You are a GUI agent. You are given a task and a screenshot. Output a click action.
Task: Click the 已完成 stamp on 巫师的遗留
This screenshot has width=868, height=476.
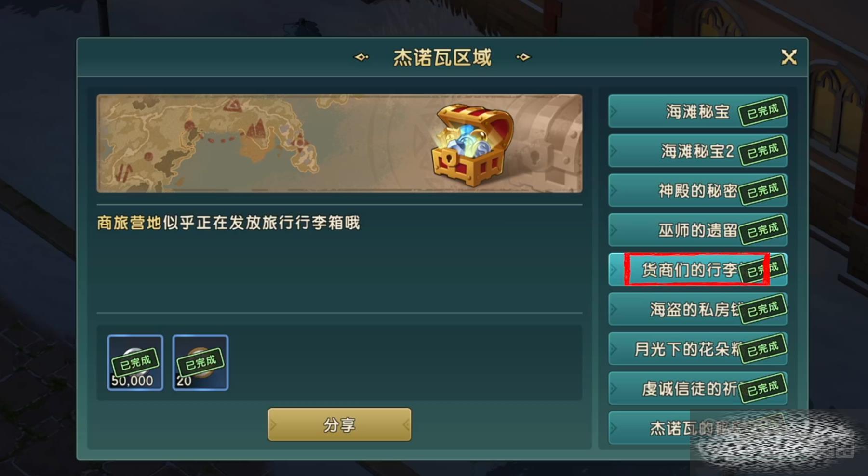point(763,230)
